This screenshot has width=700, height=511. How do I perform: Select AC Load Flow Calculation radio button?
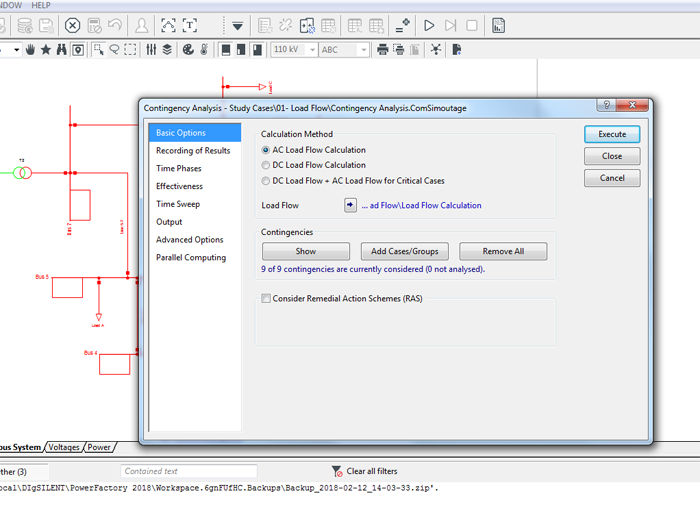coord(266,150)
